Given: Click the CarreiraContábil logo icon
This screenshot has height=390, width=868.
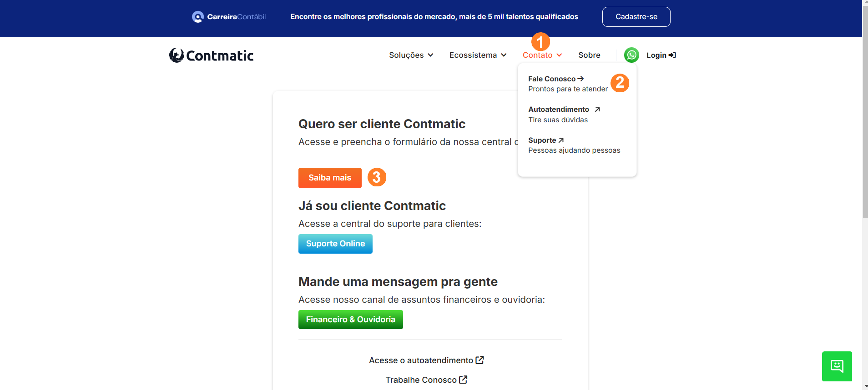Looking at the screenshot, I should coord(197,17).
